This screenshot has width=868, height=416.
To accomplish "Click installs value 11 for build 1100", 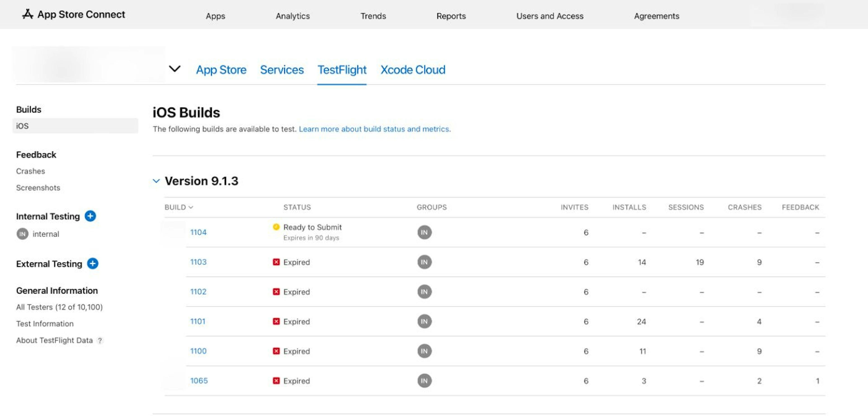I will [643, 351].
